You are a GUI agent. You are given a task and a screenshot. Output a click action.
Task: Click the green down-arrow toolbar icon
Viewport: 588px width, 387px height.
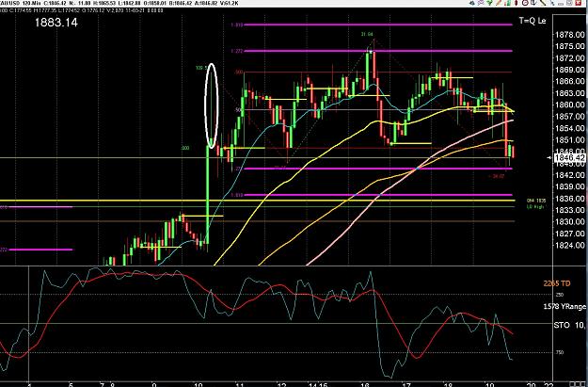pos(490,3)
